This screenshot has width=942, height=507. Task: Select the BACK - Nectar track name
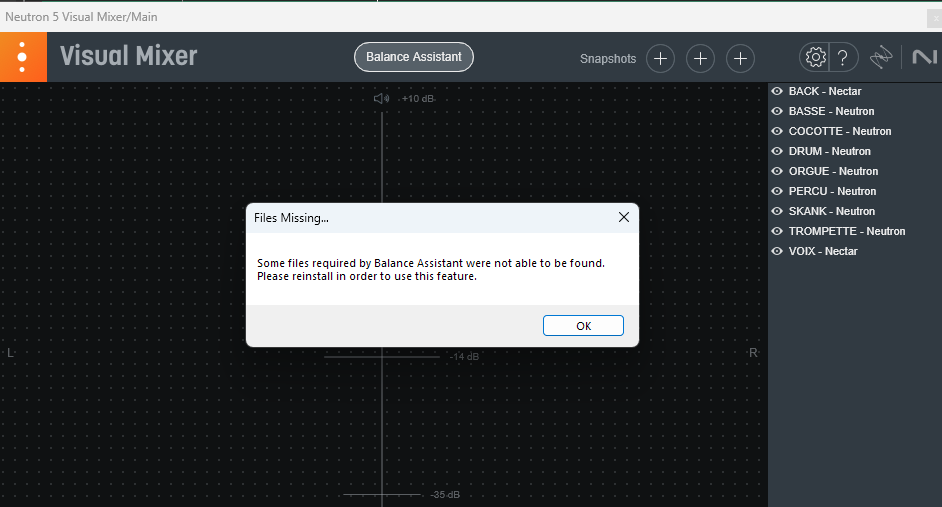825,91
